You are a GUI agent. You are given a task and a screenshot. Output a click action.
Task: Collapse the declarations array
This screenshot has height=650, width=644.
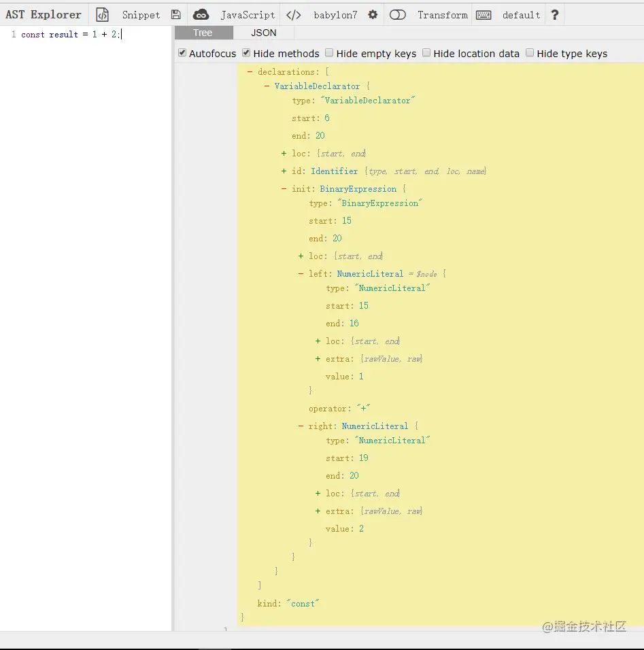point(250,71)
